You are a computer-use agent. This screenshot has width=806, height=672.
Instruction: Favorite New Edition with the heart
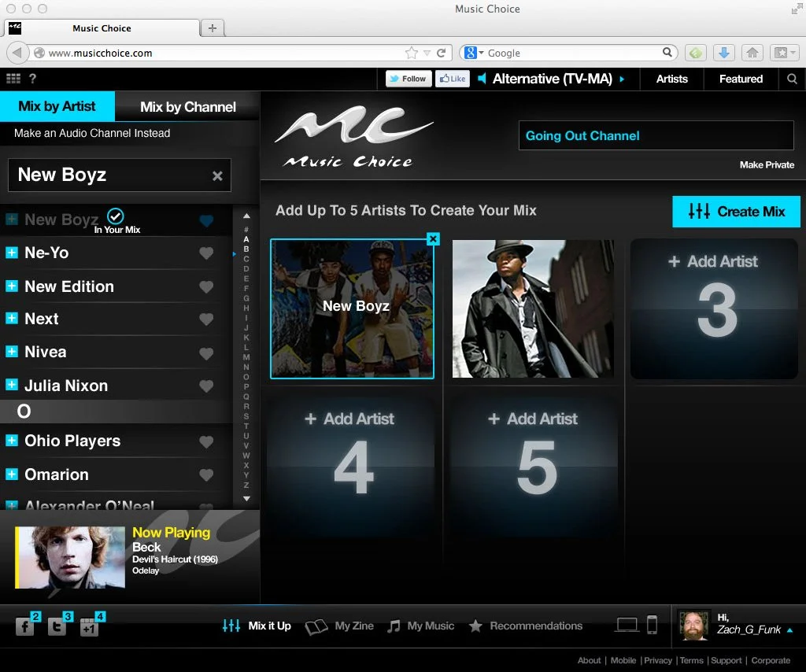point(206,286)
